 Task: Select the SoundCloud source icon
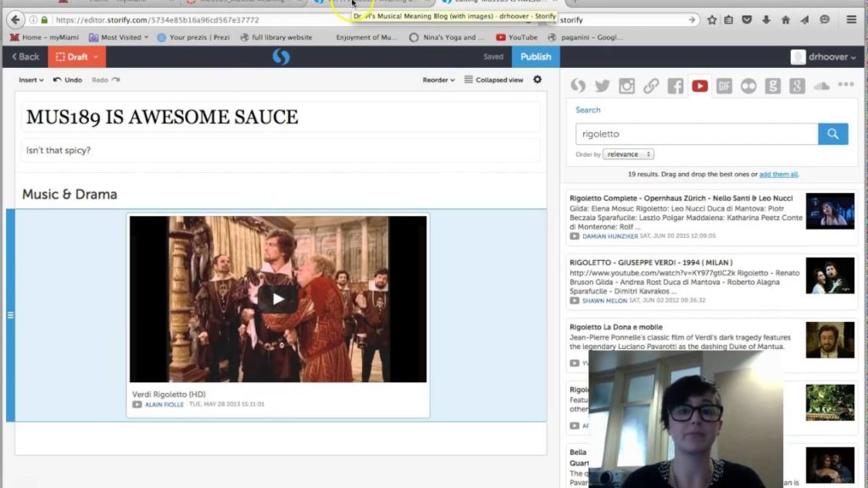tap(821, 86)
